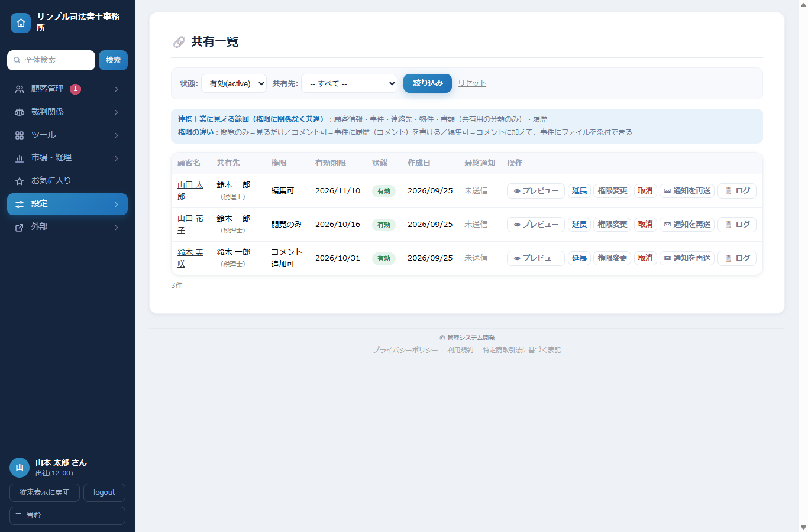
Task: Click 延長 for the 山田 花子 row
Action: [x=579, y=225]
